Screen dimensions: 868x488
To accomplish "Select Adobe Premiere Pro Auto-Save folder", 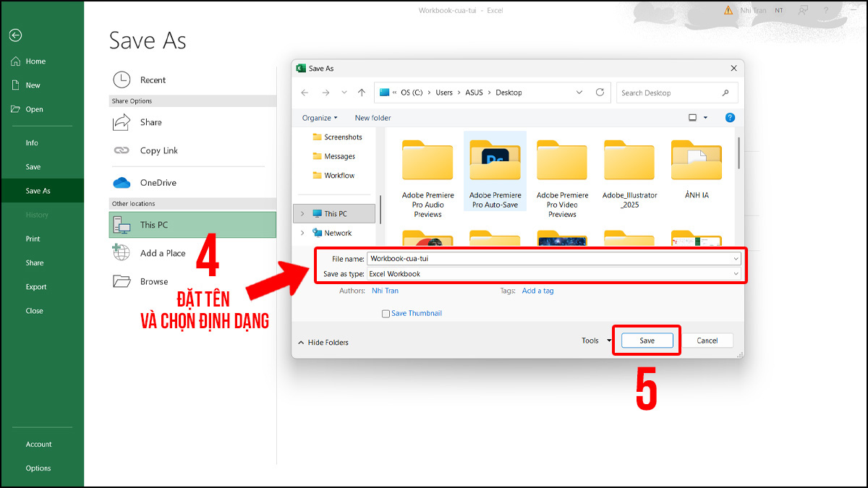I will [x=495, y=171].
